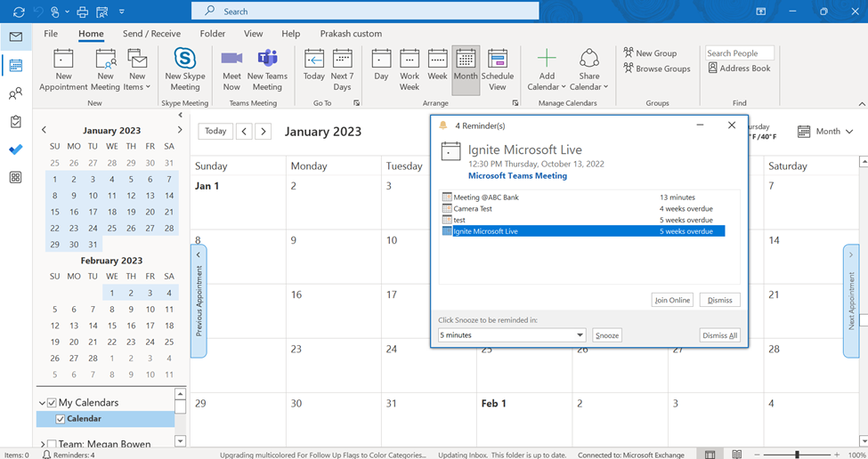
Task: Collapse the ribbon with the caret
Action: coord(862,103)
